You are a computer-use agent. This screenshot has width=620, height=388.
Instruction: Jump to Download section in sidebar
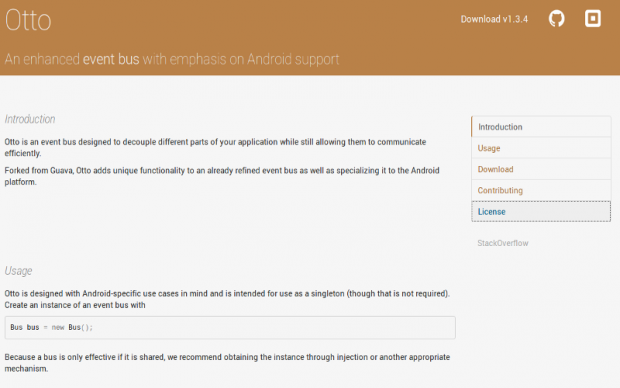(541, 169)
